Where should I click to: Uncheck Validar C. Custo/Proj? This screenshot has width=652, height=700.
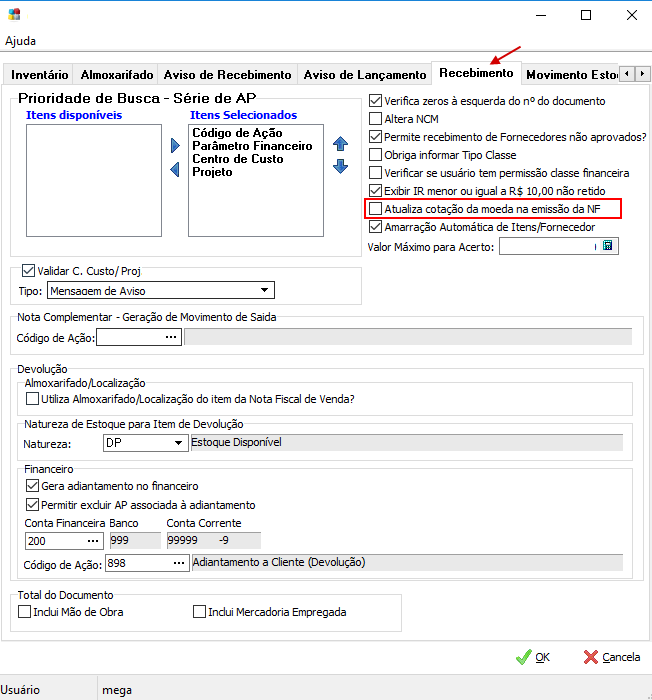tap(28, 271)
